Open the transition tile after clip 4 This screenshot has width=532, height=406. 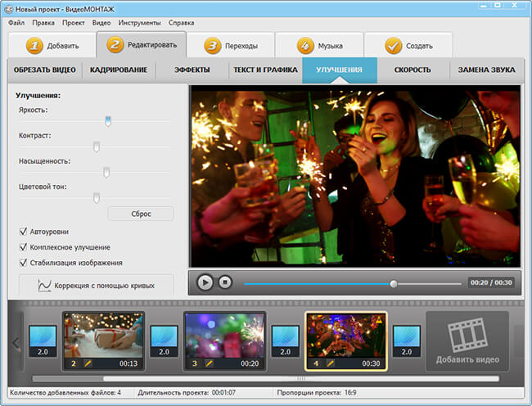coord(407,341)
